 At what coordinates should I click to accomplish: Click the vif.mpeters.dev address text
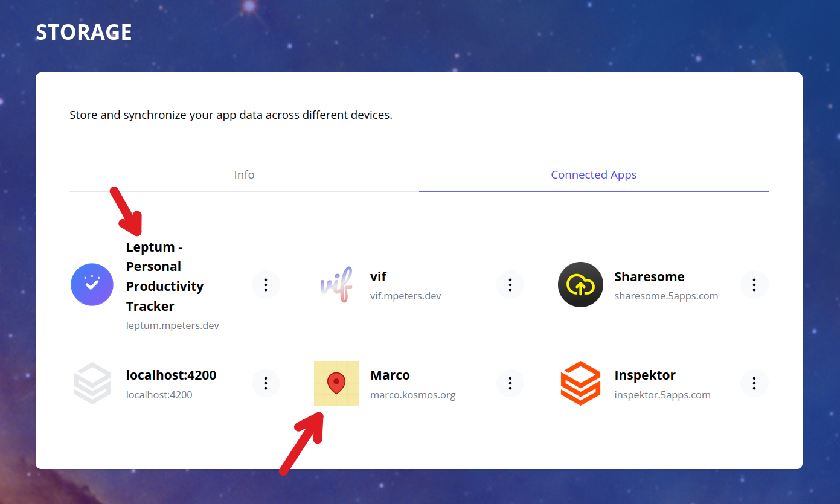pos(405,296)
